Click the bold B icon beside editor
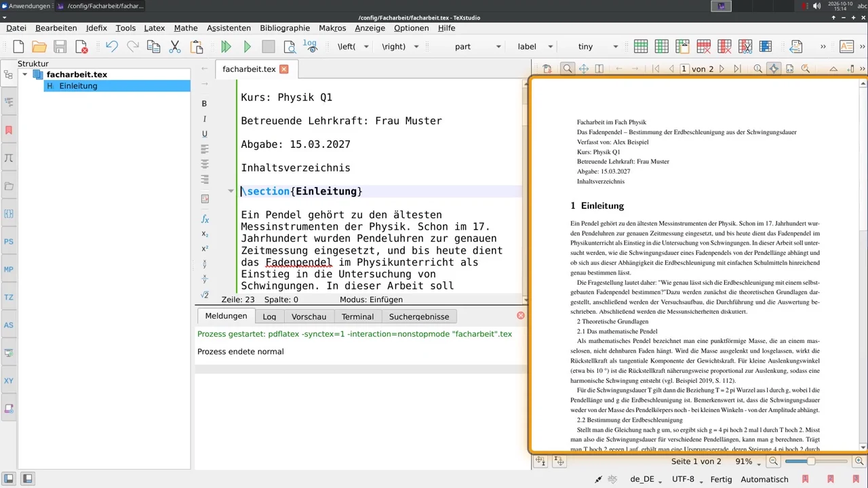868x488 pixels. pyautogui.click(x=204, y=104)
